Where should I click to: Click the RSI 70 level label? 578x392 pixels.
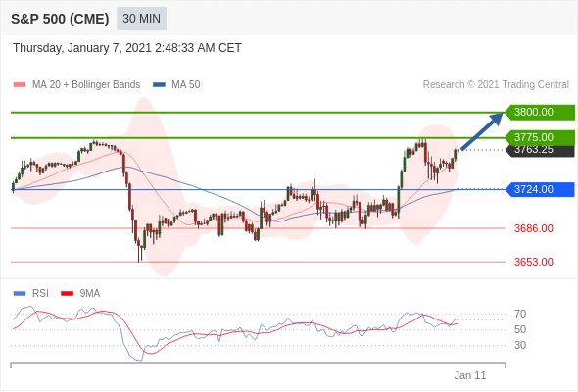coord(520,314)
